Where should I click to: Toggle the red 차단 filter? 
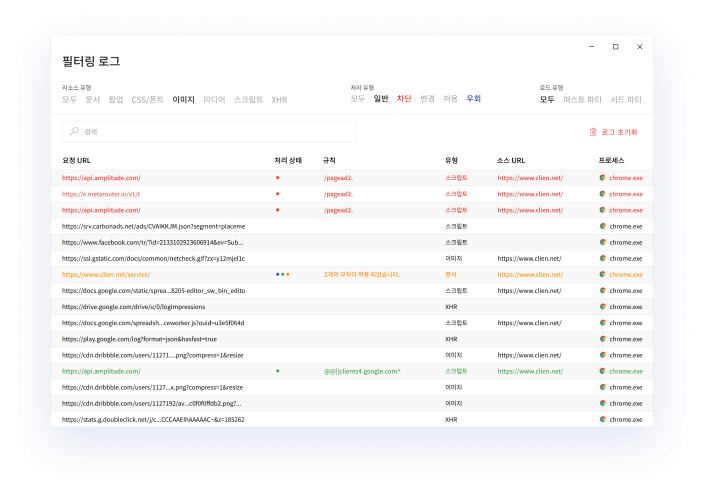(x=404, y=98)
